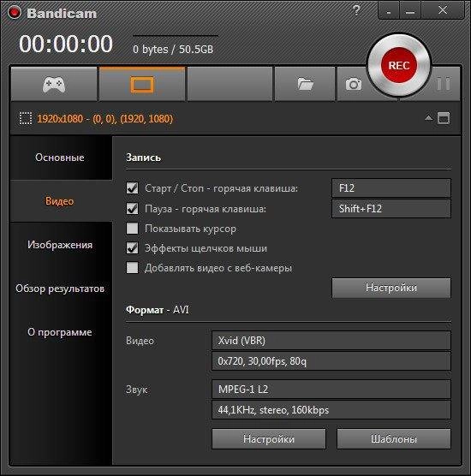
Task: Minimize the Bandicam window
Action: [410, 11]
